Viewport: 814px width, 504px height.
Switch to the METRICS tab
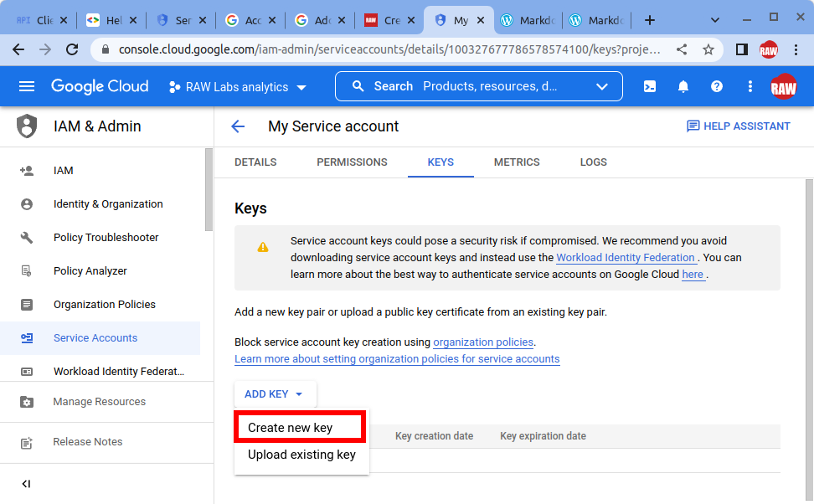pos(517,162)
